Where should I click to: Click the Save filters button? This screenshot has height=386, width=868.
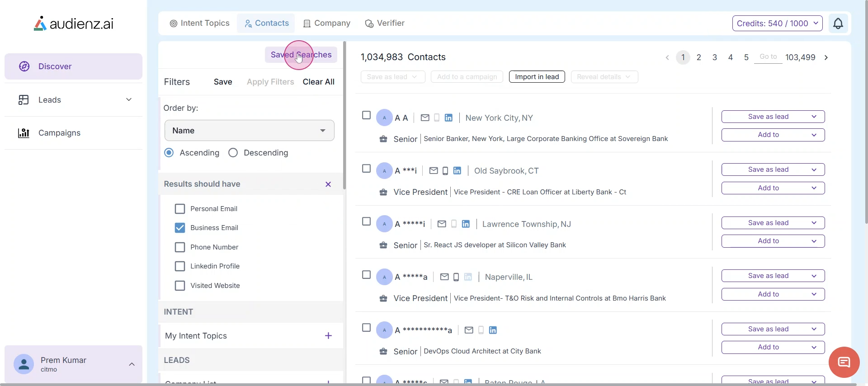(223, 82)
